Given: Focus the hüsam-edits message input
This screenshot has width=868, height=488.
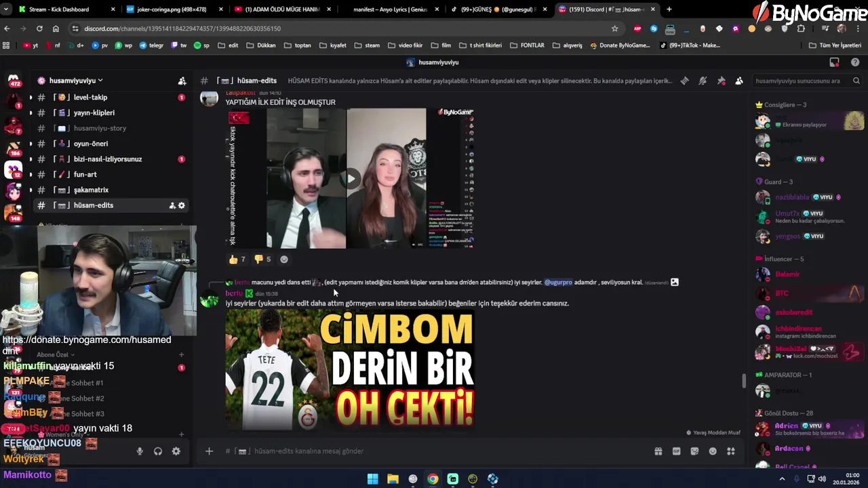Looking at the screenshot, I should [434, 451].
